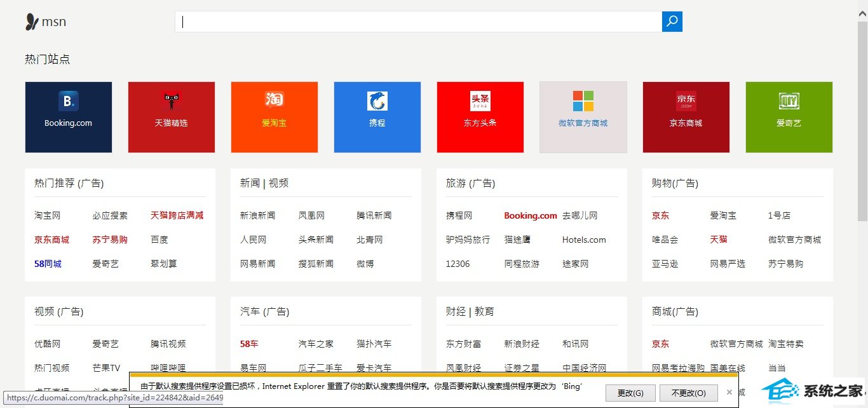Click the blue search magnifier button

pyautogui.click(x=672, y=22)
